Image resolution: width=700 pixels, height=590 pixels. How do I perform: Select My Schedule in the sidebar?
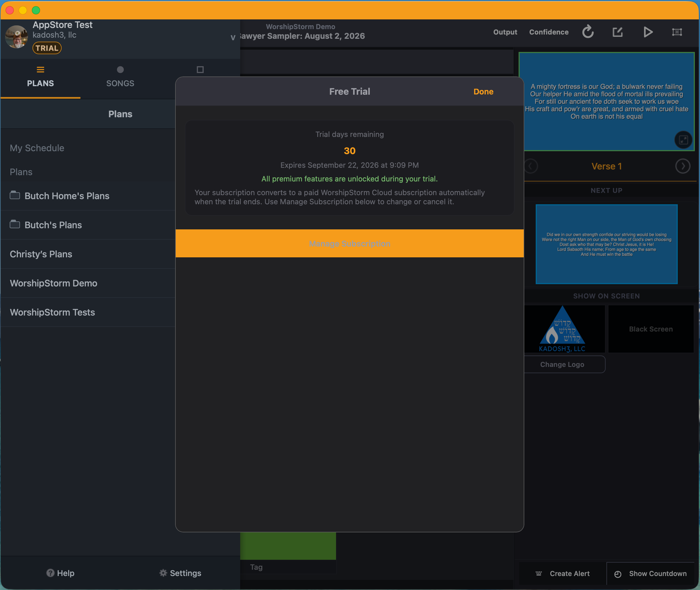[37, 148]
